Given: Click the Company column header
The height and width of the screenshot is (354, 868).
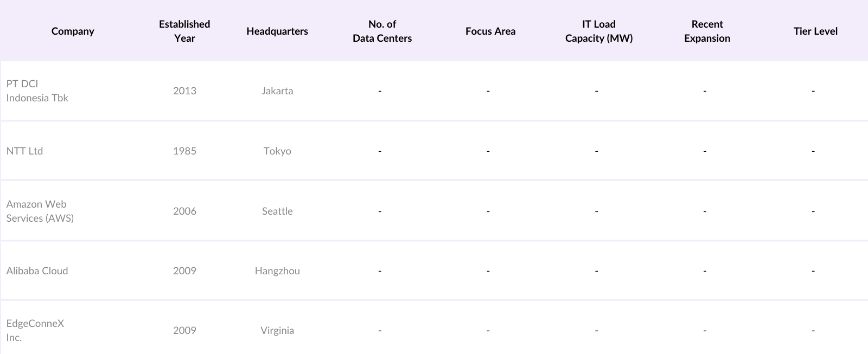Looking at the screenshot, I should (73, 31).
